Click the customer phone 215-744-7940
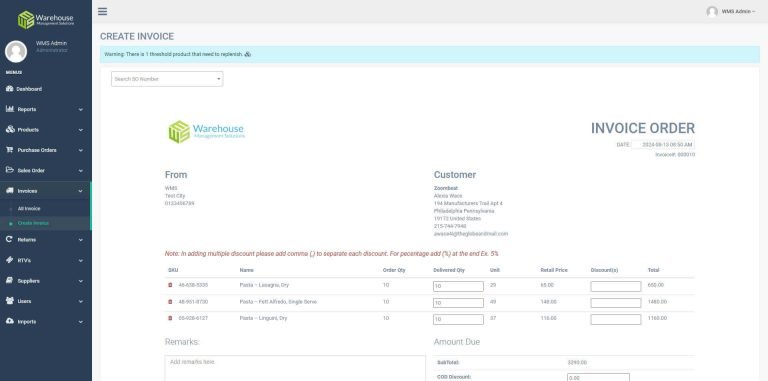Image resolution: width=768 pixels, height=381 pixels. [x=450, y=226]
